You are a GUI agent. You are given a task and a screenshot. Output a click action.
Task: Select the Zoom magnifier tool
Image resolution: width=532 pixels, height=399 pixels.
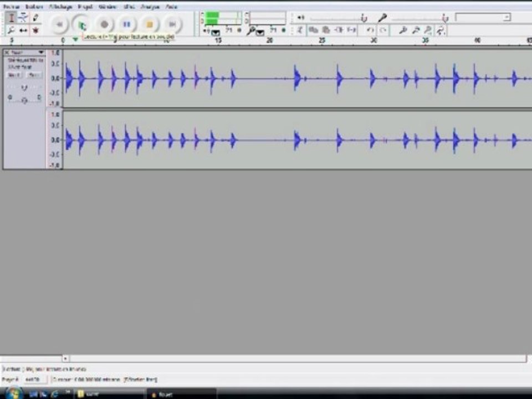11,30
